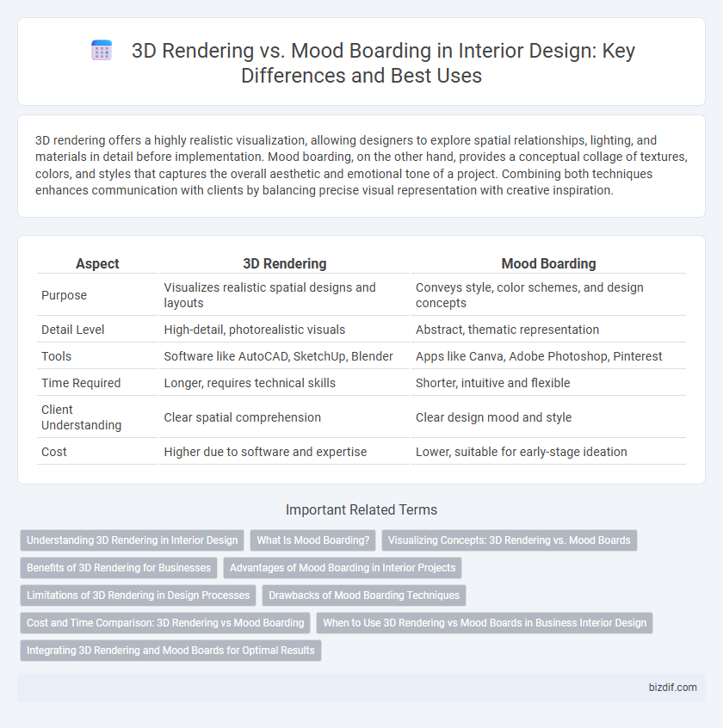The image size is (723, 728).
Task: Click the bizdif.com footer text
Action: coord(672,688)
